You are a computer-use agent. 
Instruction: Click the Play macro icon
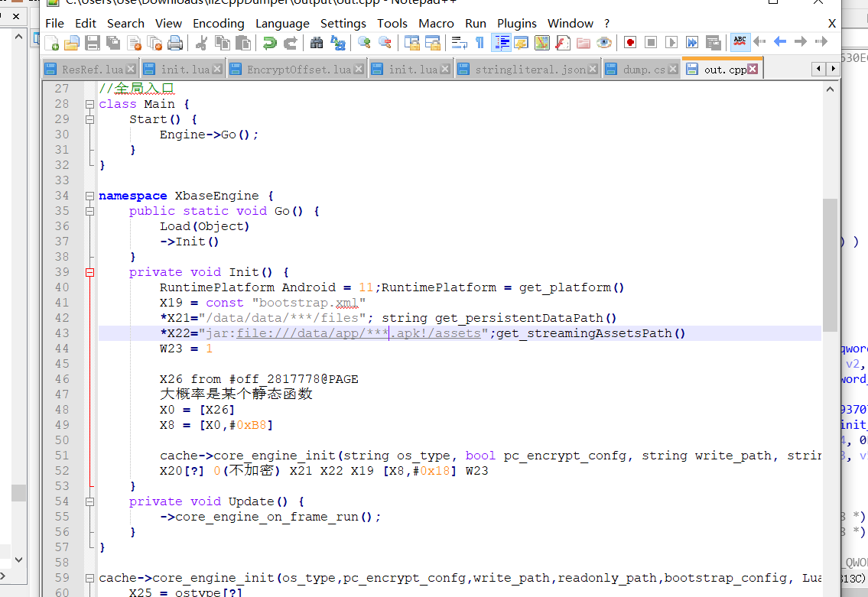(x=671, y=43)
